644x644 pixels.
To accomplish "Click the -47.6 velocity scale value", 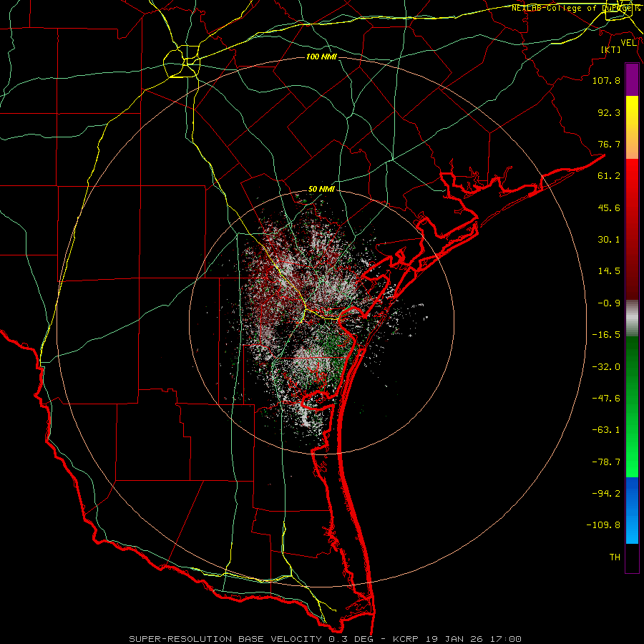I will point(606,399).
